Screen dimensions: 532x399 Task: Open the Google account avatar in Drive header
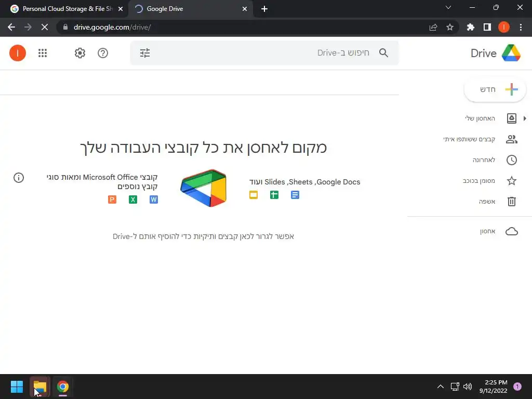pyautogui.click(x=18, y=53)
